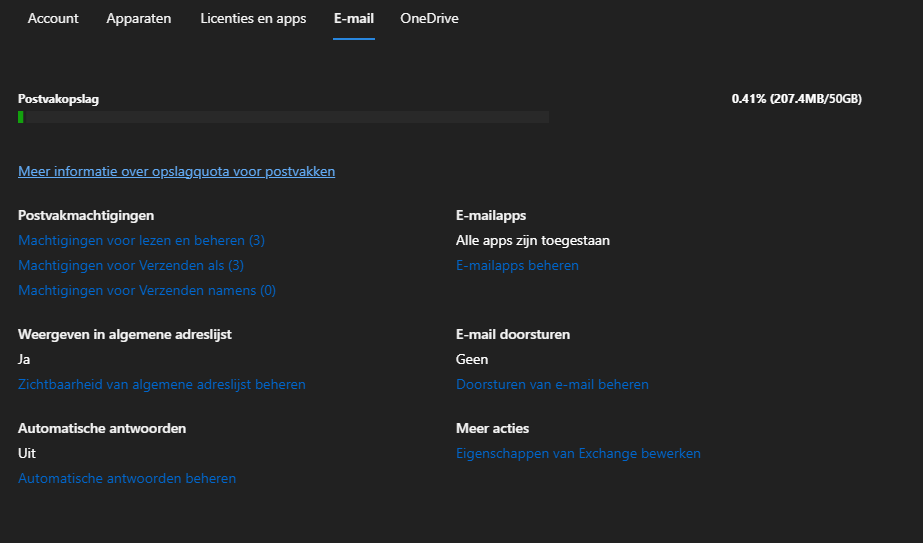Open Machtigingen voor lezen en beheren (3)
923x543 pixels.
(141, 240)
